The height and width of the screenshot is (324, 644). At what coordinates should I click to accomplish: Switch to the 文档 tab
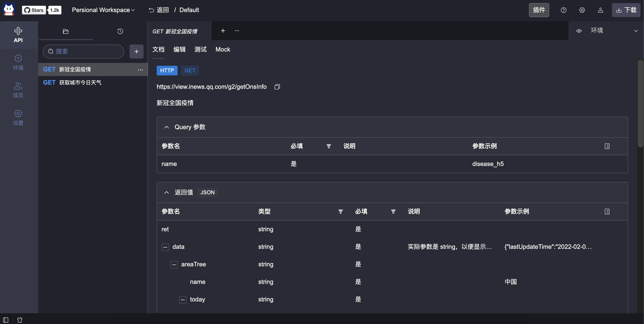tap(158, 49)
